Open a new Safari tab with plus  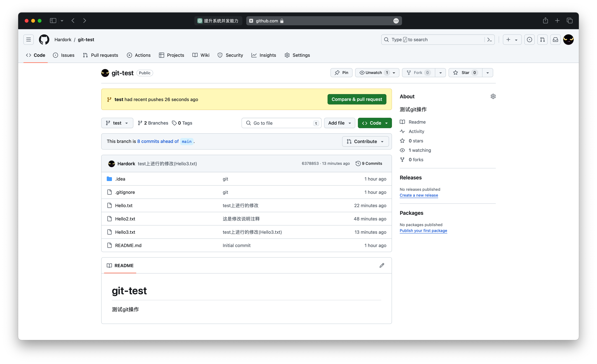coord(557,21)
